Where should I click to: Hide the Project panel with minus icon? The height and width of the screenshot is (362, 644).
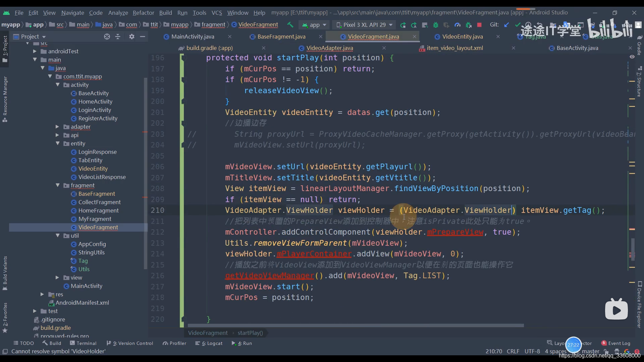[143, 37]
